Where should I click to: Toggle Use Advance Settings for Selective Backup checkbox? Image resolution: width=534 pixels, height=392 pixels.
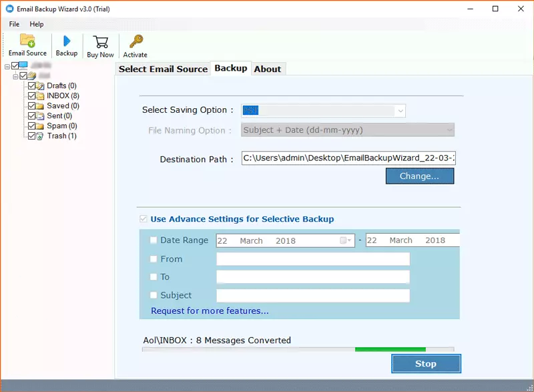click(x=144, y=218)
